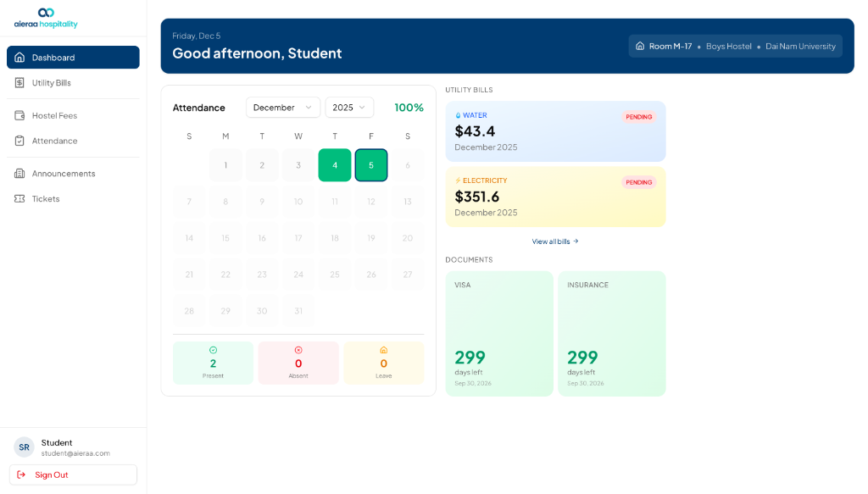Viewport: 868px width, 494px height.
Task: Open Tickets using the ticket icon
Action: click(19, 198)
